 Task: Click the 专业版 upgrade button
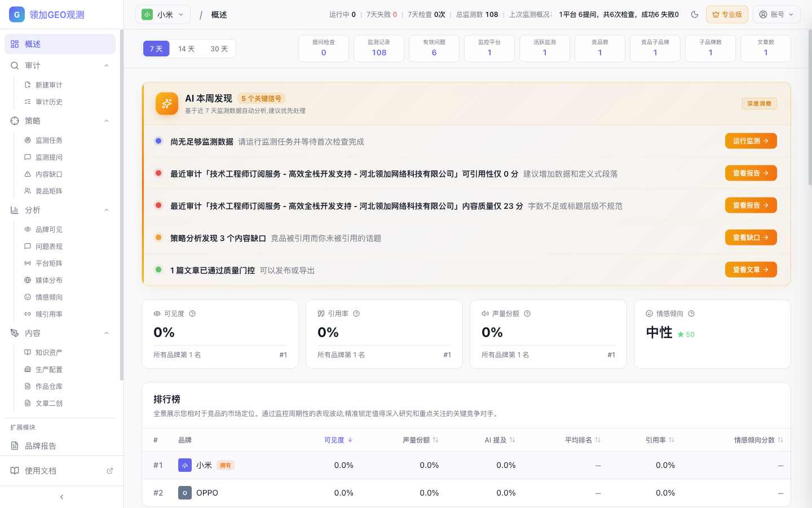pos(727,15)
